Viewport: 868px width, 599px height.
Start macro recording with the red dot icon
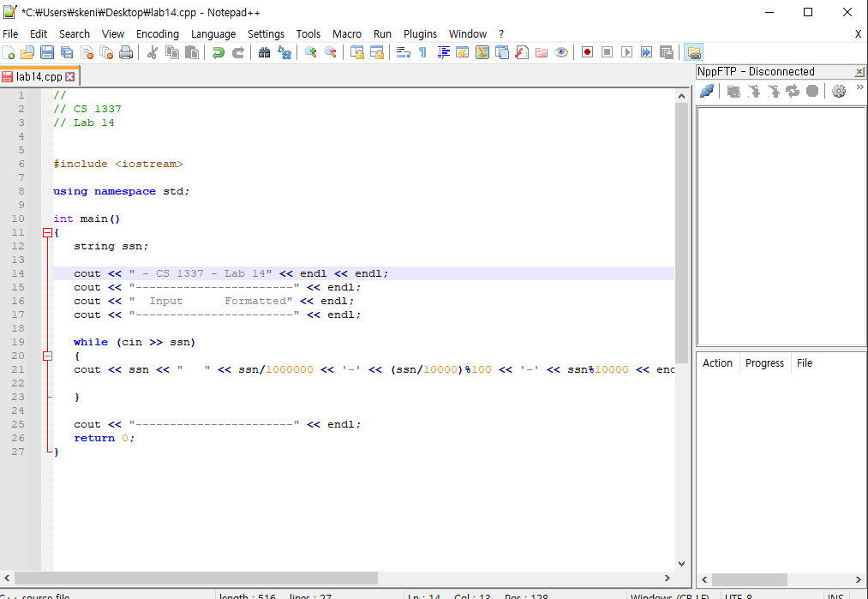tap(587, 52)
